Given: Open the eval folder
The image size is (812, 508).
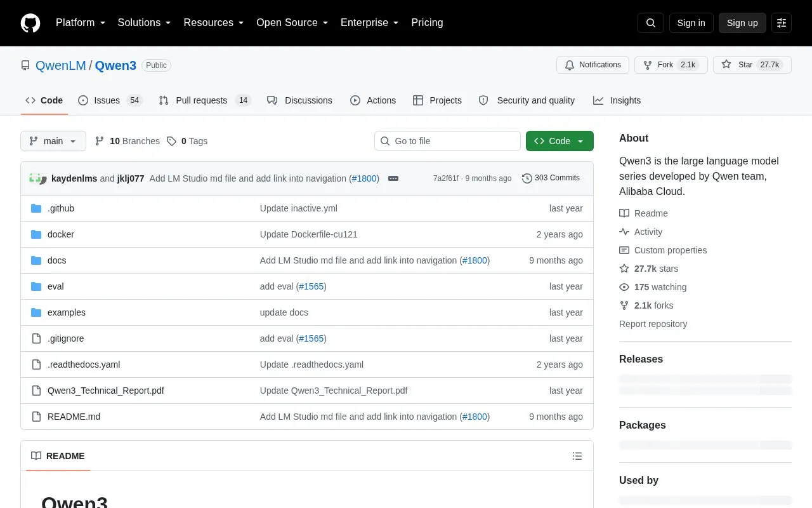Looking at the screenshot, I should (x=56, y=286).
